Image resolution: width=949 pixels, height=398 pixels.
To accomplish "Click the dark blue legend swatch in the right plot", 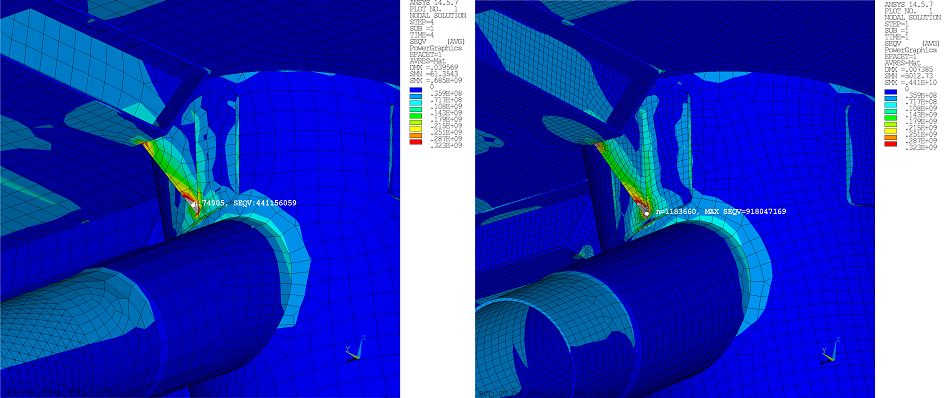I will point(891,92).
